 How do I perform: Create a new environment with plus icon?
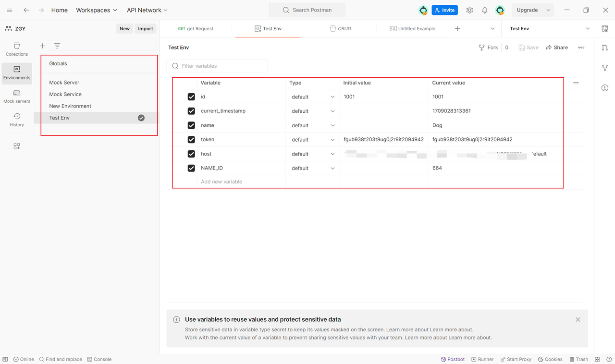coord(42,46)
